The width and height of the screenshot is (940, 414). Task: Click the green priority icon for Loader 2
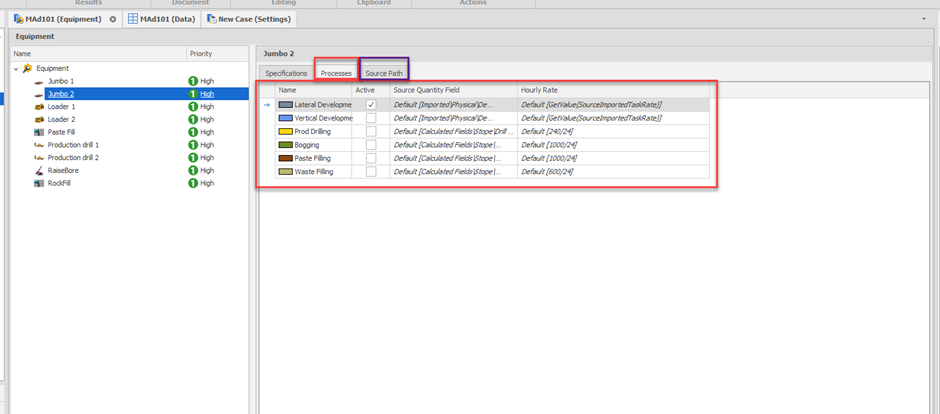(x=193, y=120)
